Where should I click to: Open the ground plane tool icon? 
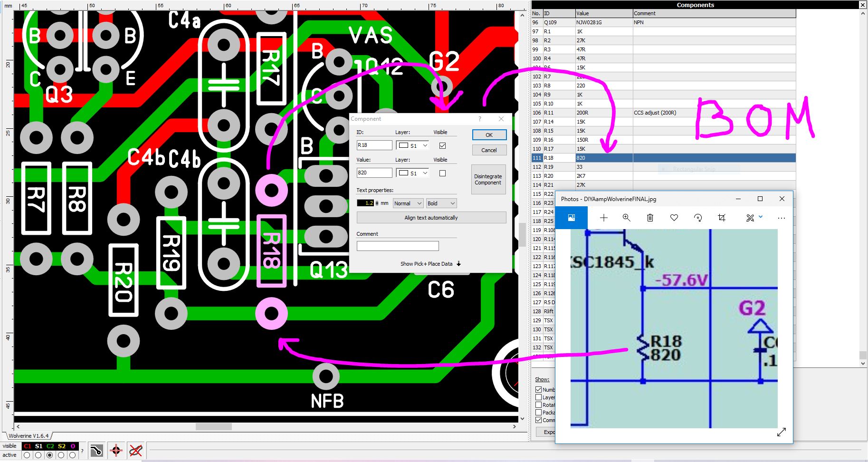[96, 450]
